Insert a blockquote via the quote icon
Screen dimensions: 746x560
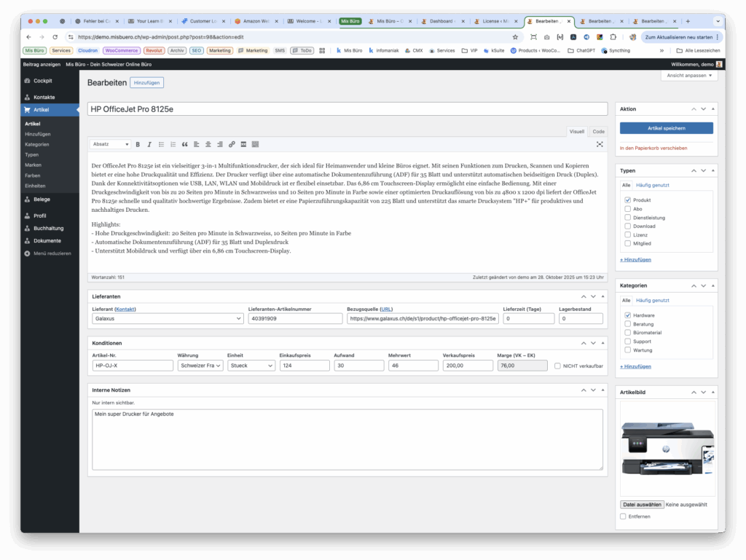pos(184,144)
